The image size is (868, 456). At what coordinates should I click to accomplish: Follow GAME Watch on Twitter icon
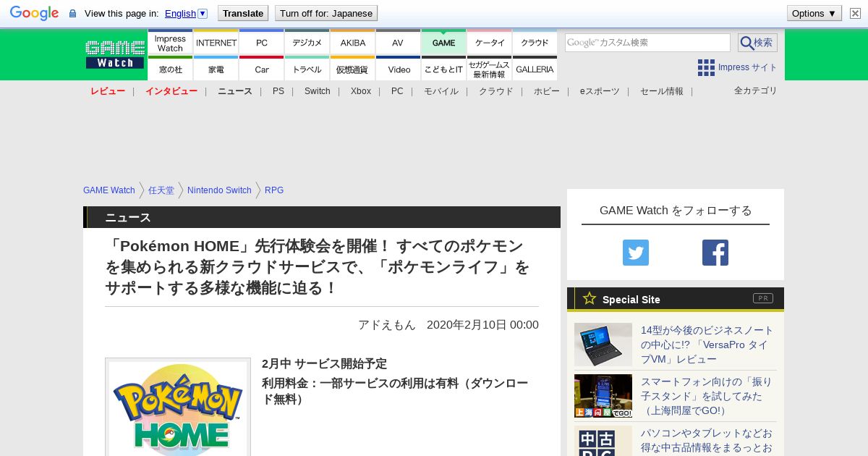point(636,253)
